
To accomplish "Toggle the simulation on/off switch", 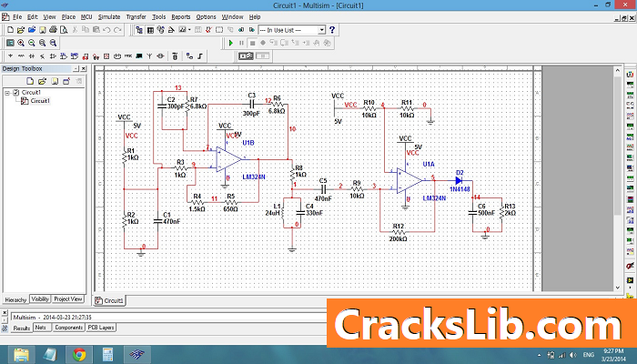I will tap(246, 56).
